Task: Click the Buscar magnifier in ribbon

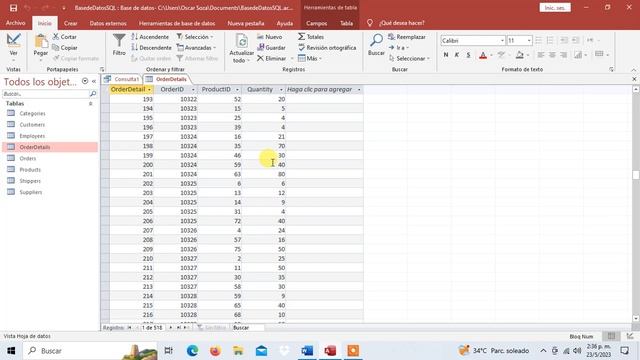Action: 376,40
